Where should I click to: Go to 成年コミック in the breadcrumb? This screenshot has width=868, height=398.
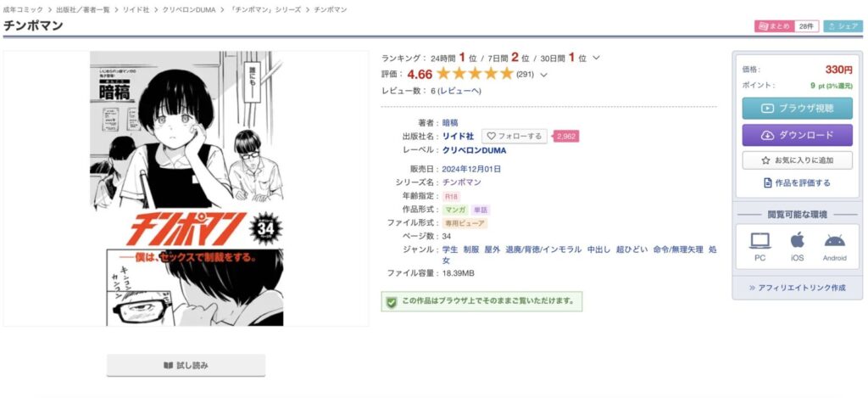coord(23,9)
